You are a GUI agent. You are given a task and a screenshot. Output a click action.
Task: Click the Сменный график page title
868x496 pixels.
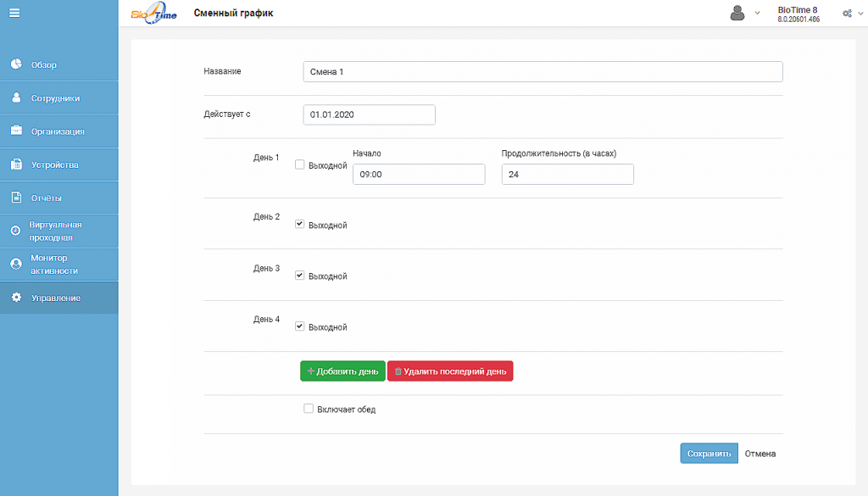click(234, 13)
